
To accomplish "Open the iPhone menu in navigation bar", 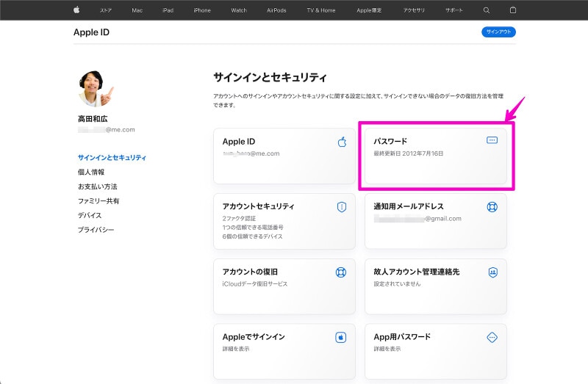I will tap(201, 10).
